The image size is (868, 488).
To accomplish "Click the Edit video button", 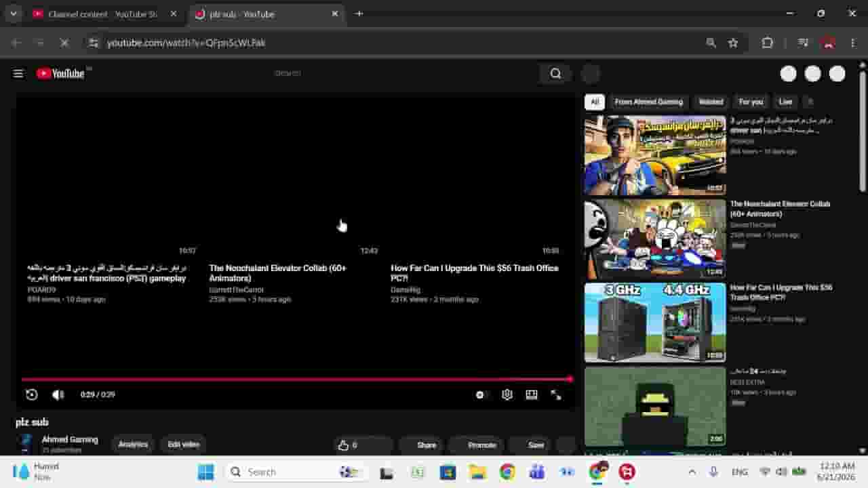I will [183, 445].
